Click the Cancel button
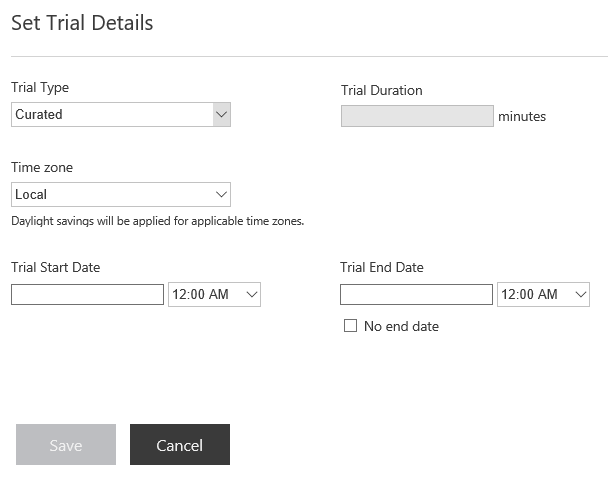 pos(180,444)
